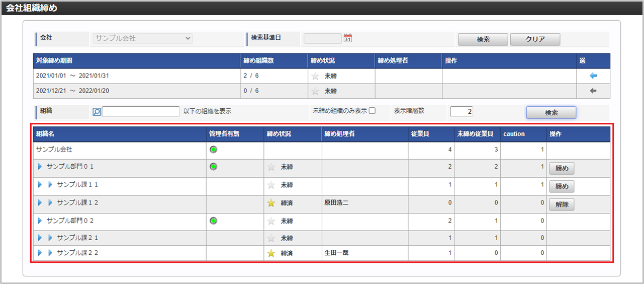Viewport: 644px width, 284px height.
Task: Click the gray star for サンプル部門０１
Action: [x=271, y=167]
